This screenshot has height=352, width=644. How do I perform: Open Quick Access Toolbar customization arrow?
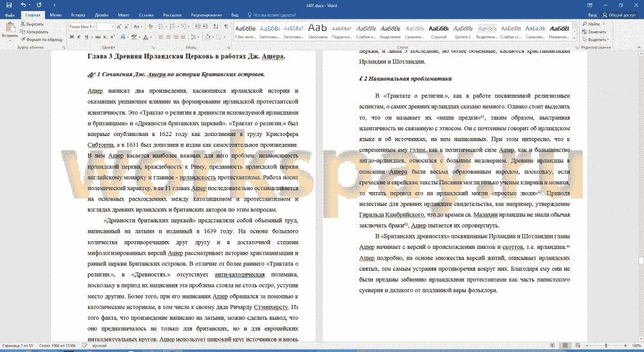[54, 5]
